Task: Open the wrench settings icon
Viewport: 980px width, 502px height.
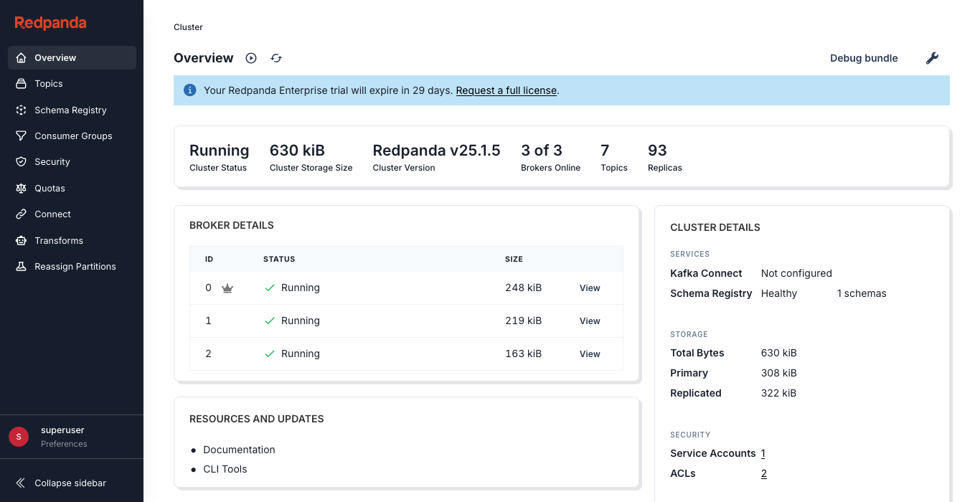Action: click(x=932, y=58)
